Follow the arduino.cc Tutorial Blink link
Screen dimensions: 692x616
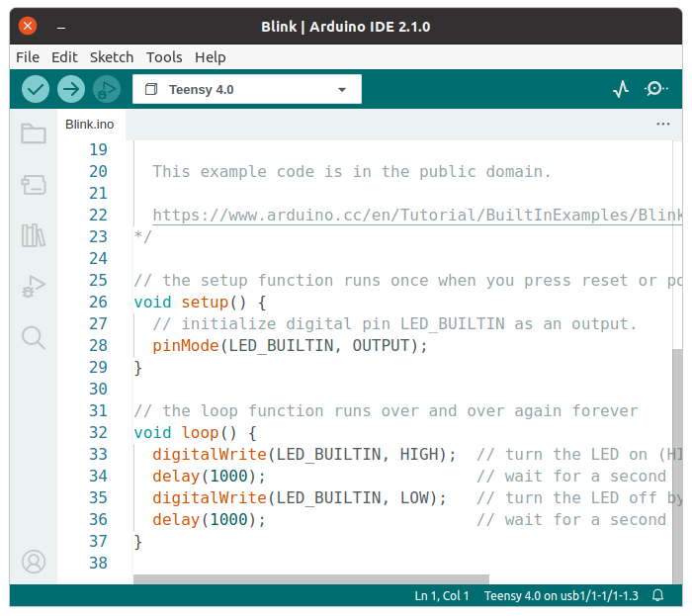pos(417,216)
